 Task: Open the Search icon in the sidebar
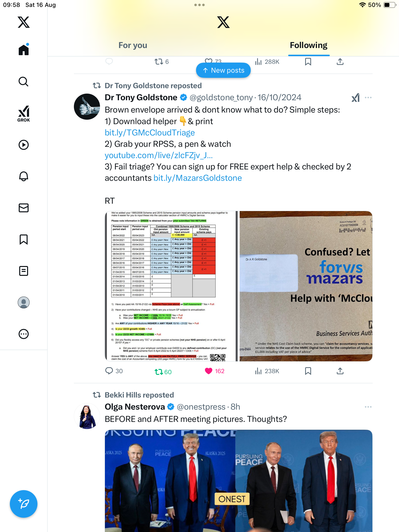pos(24,82)
